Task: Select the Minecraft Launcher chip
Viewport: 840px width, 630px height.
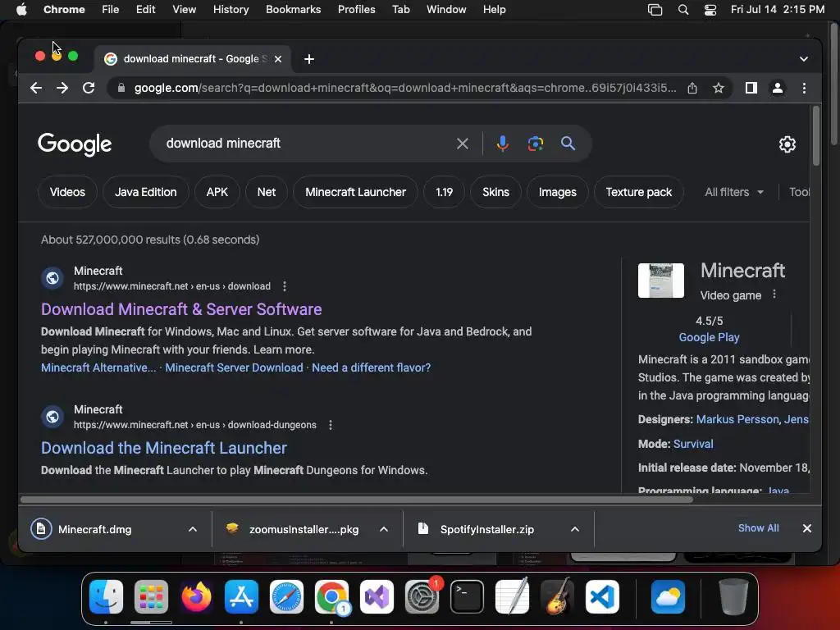Action: [x=355, y=192]
